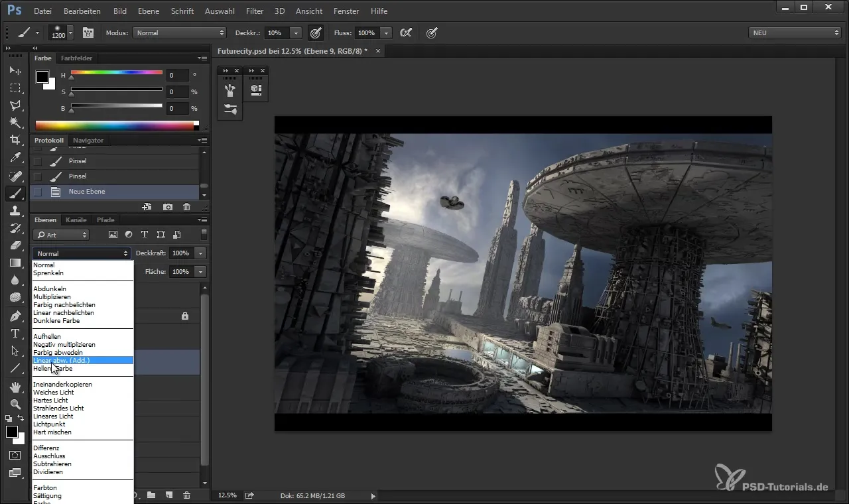Select the Clone Stamp tool
This screenshot has height=504, width=849.
[x=15, y=211]
